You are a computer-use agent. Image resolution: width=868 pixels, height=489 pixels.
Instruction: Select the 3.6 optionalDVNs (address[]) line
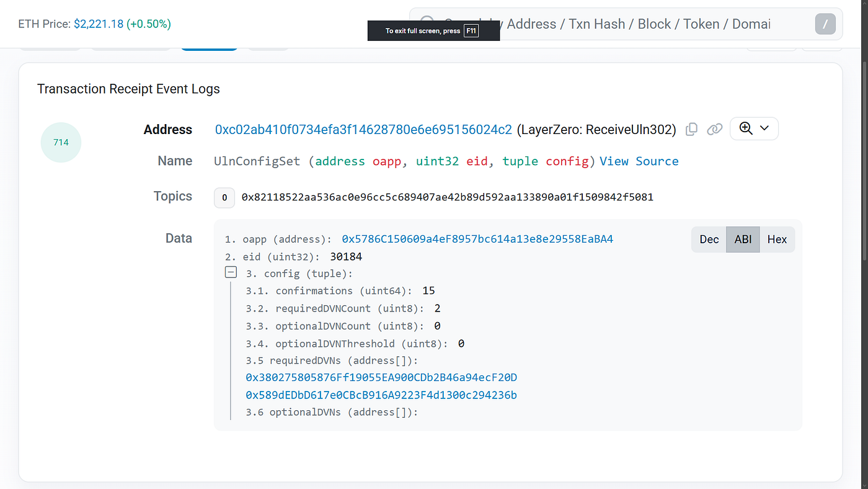coord(332,411)
